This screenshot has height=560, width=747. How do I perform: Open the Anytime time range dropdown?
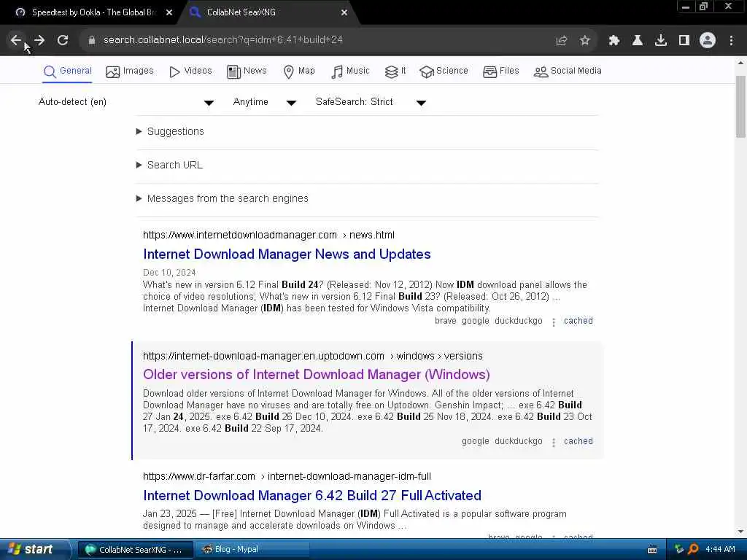264,102
